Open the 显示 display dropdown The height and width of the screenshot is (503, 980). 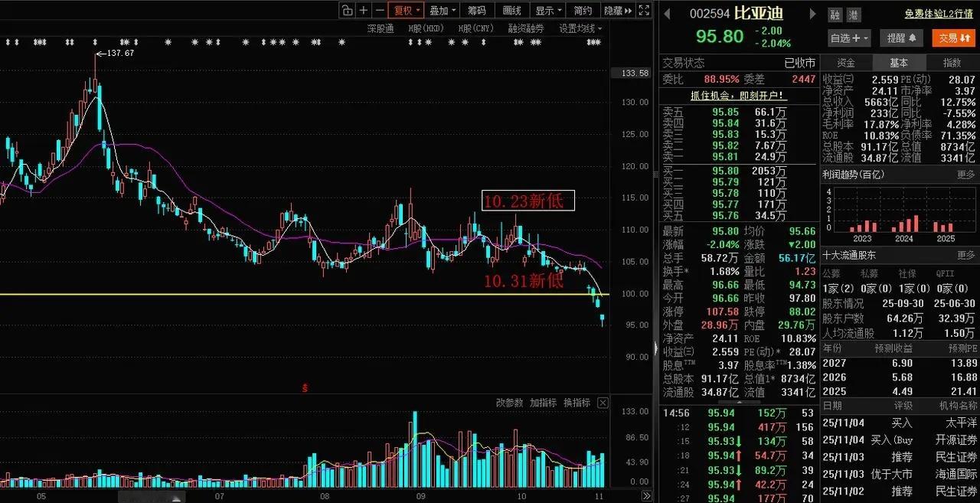click(x=547, y=10)
